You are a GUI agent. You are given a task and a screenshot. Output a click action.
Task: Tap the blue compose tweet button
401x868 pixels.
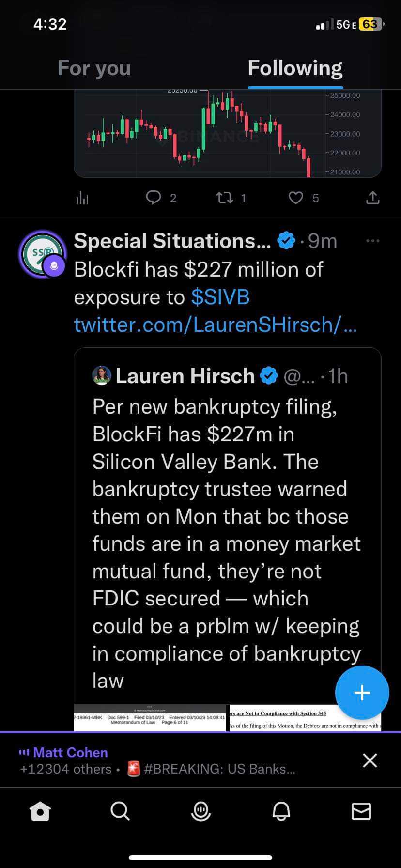tap(362, 693)
